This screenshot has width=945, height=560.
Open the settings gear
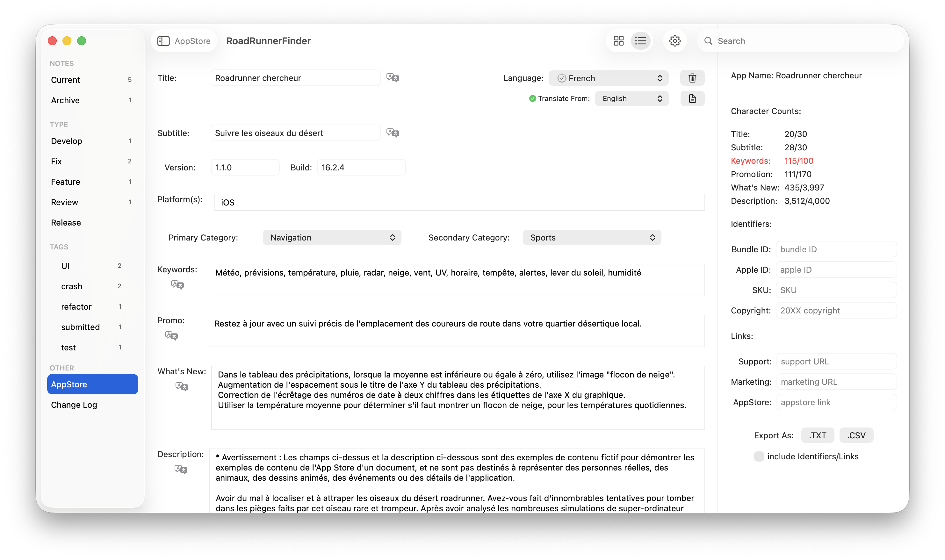coord(674,41)
